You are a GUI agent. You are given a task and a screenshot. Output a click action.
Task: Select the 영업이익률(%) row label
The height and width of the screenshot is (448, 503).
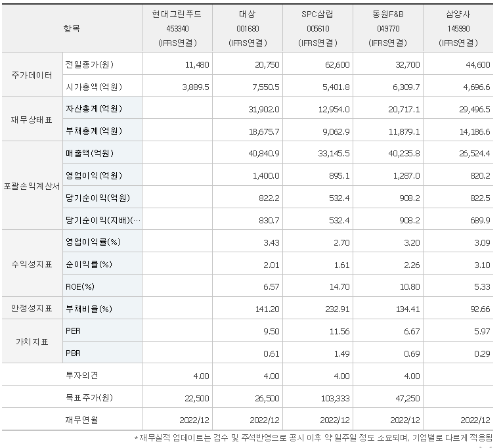pyautogui.click(x=93, y=242)
